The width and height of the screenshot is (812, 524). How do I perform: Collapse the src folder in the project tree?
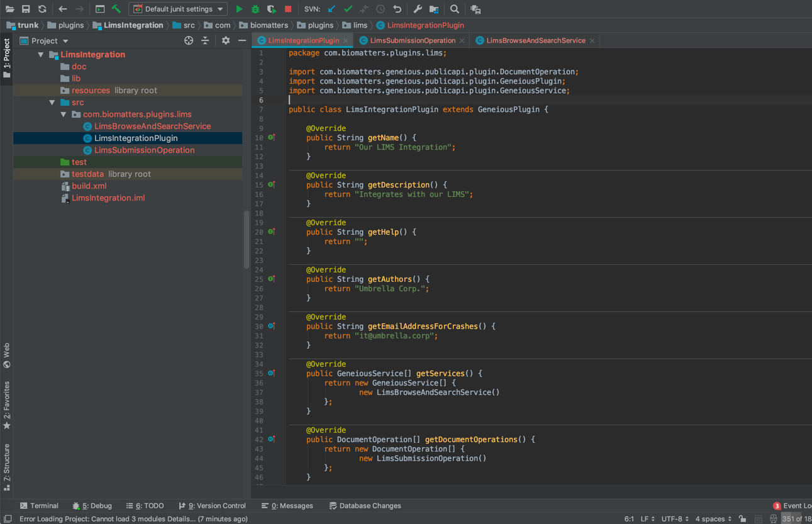[53, 102]
